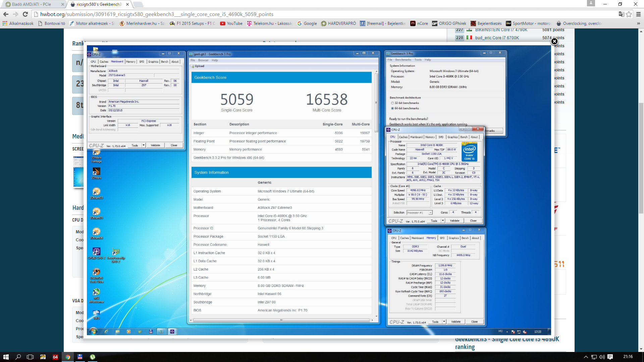
Task: Go back to the previous page
Action: tap(6, 14)
